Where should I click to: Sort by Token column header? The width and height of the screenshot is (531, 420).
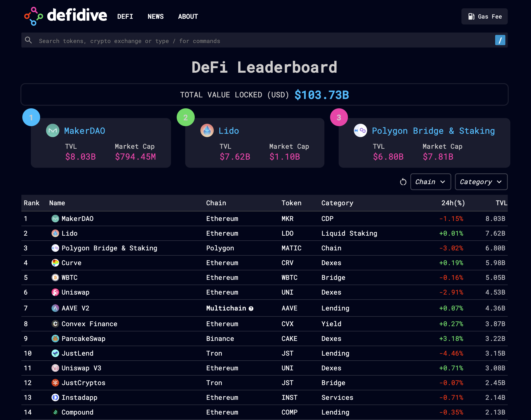[291, 203]
